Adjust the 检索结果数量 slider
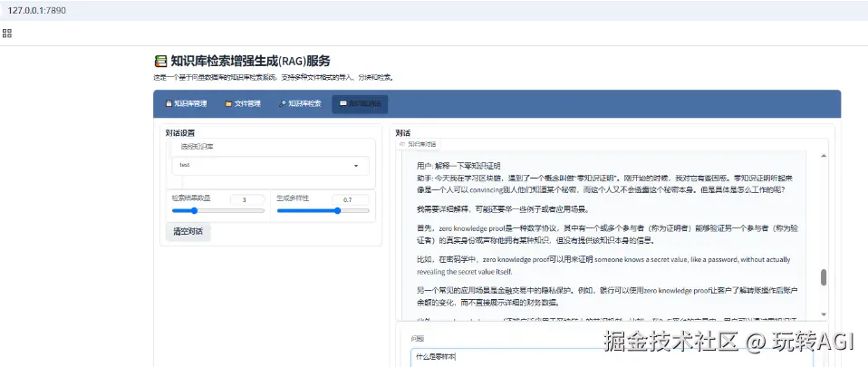The height and width of the screenshot is (367, 868). pyautogui.click(x=218, y=210)
